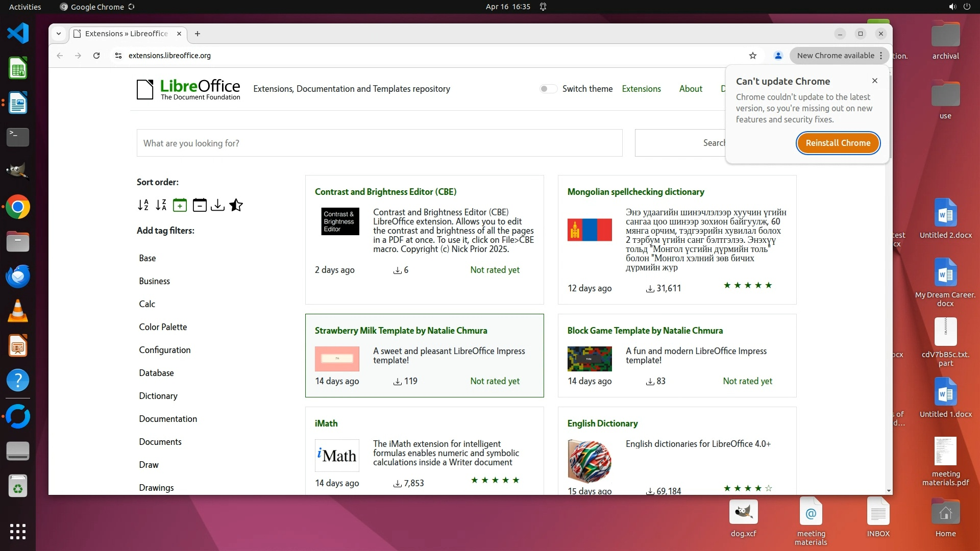Expand Chrome tab search dropdown arrow
This screenshot has height=551, width=980.
click(59, 34)
